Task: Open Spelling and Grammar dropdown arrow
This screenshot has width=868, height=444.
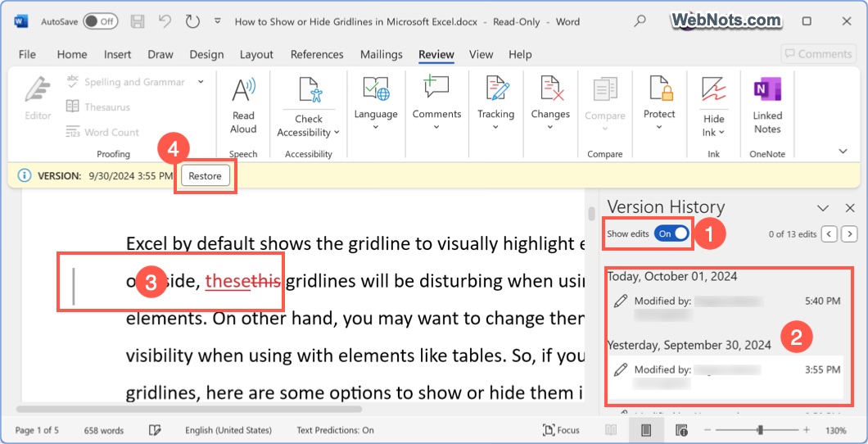Action: (x=201, y=82)
